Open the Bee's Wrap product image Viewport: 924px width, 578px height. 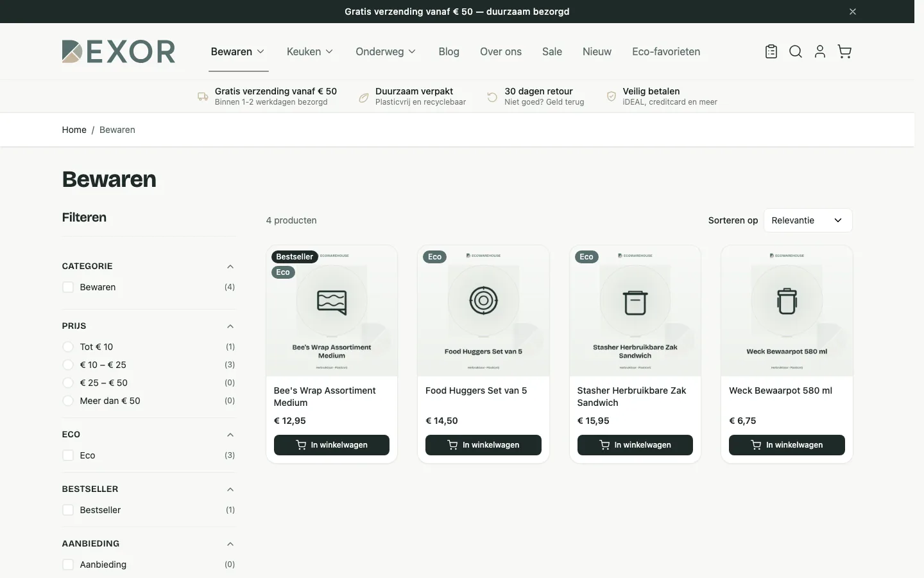[x=332, y=311]
